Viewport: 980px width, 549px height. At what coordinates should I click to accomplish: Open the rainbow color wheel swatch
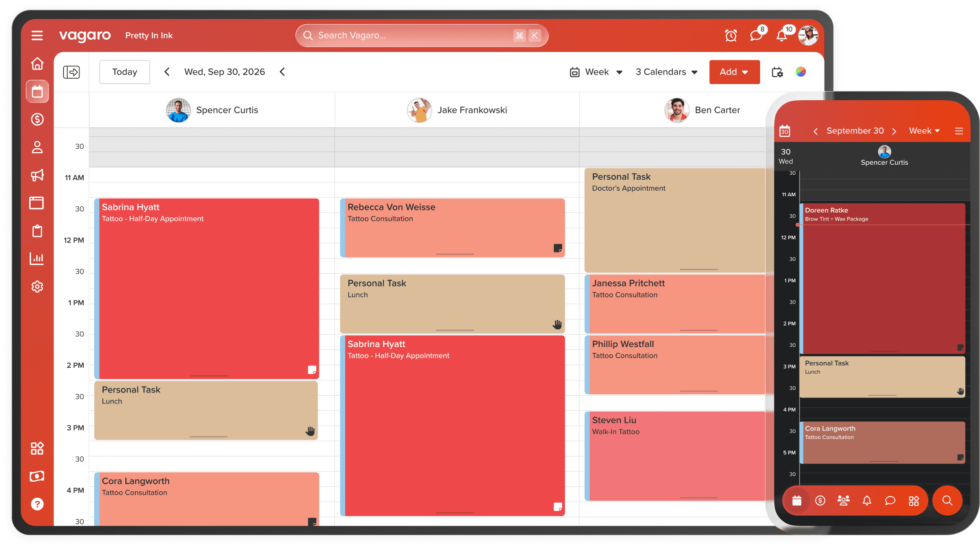point(801,72)
